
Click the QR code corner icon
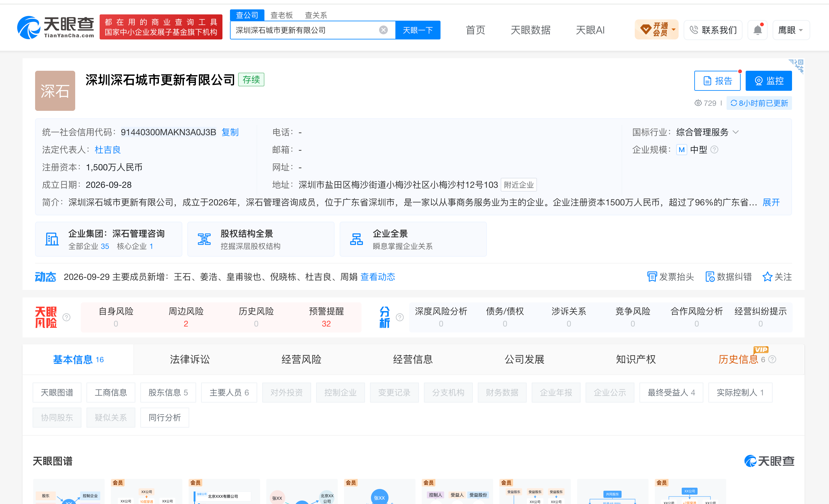pos(796,65)
